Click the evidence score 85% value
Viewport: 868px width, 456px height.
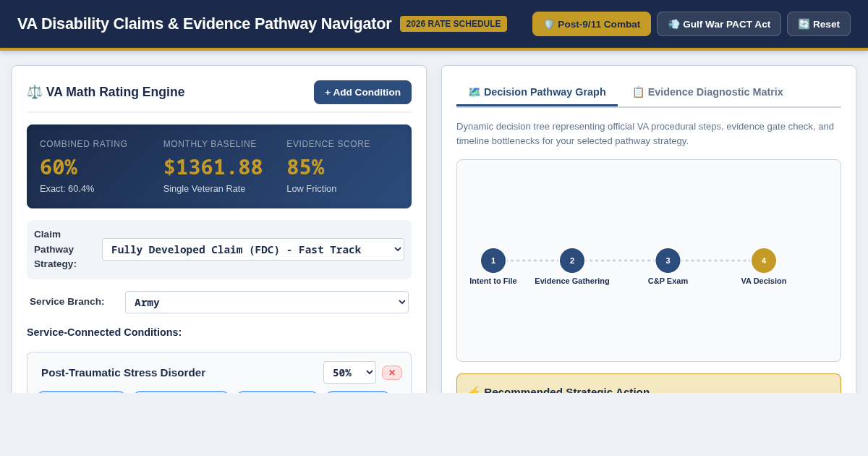(305, 167)
